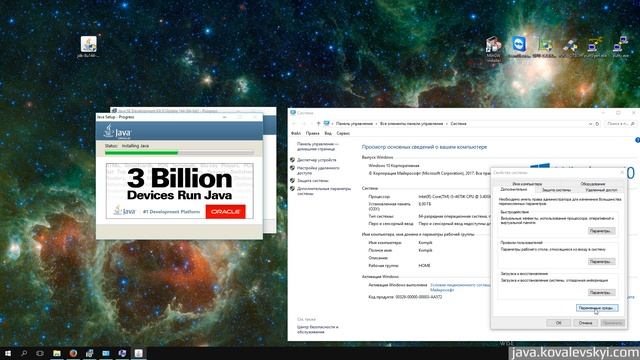Open Защита системы sidebar link
Viewport: 640px width, 360px height.
tap(313, 180)
